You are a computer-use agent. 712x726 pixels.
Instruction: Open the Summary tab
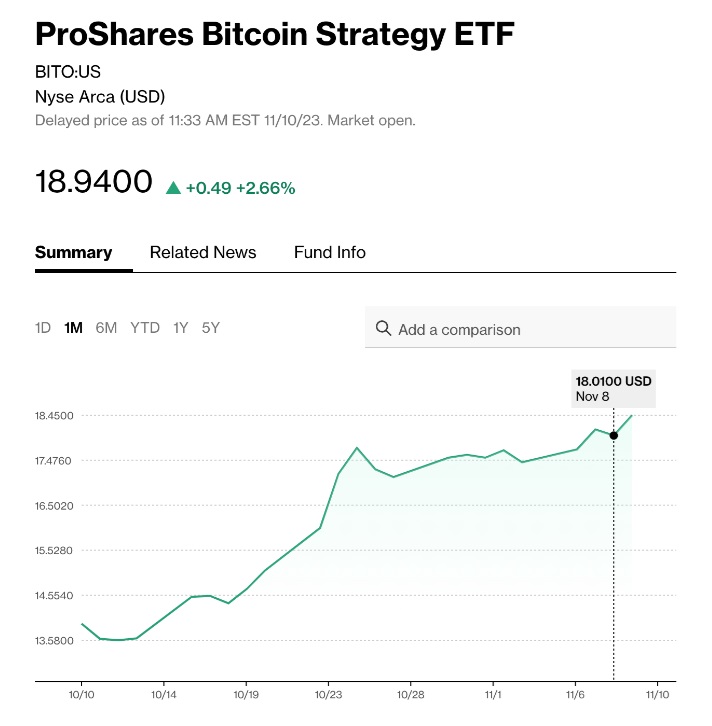click(x=73, y=252)
